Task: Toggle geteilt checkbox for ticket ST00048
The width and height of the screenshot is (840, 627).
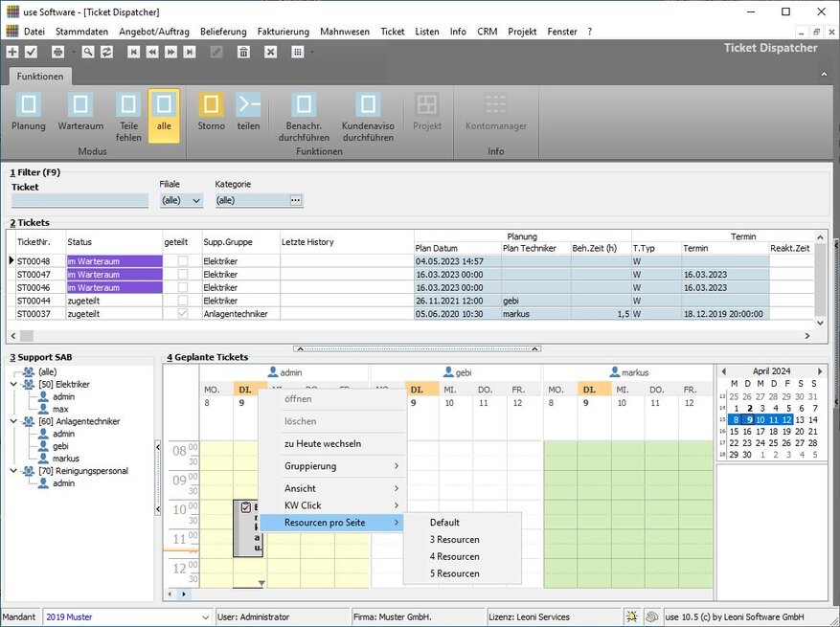Action: (x=182, y=261)
